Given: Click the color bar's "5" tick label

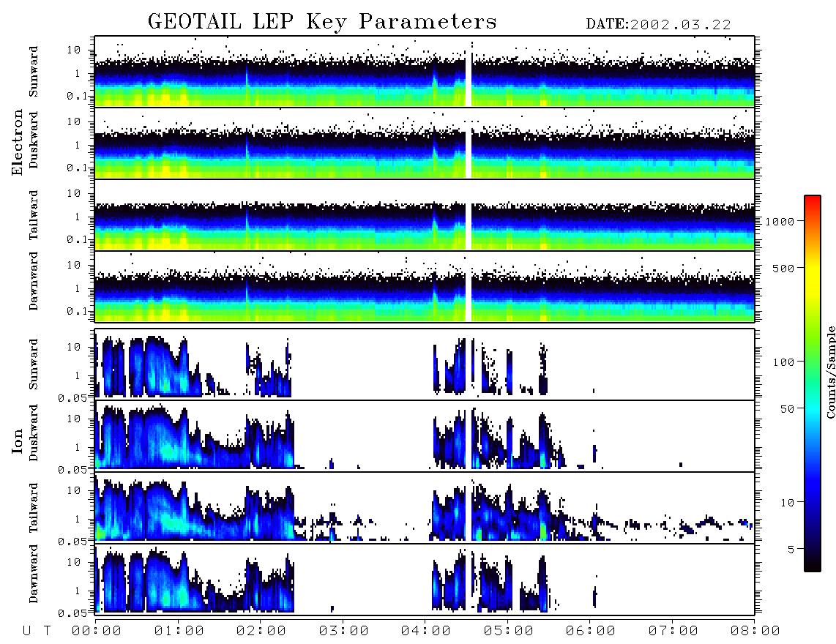Looking at the screenshot, I should tap(791, 550).
